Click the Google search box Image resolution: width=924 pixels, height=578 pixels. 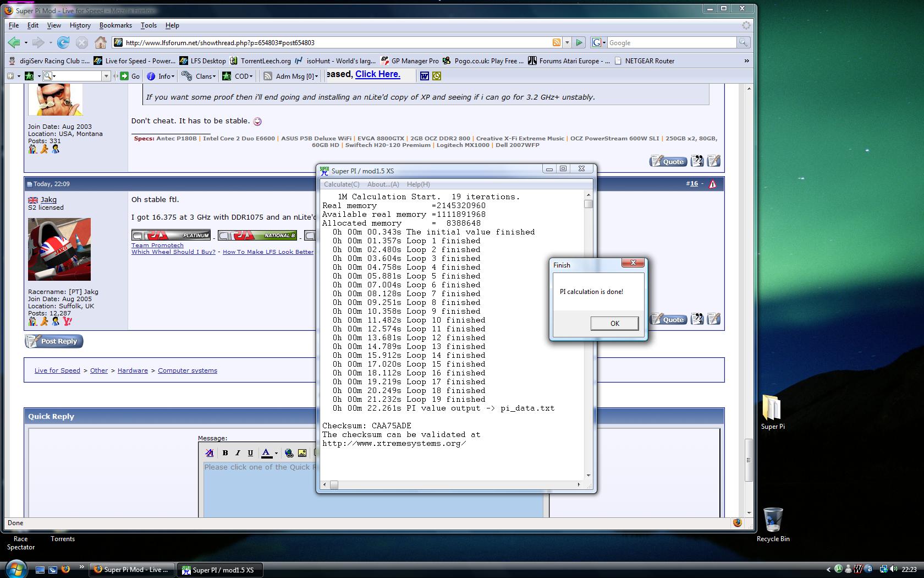point(671,42)
